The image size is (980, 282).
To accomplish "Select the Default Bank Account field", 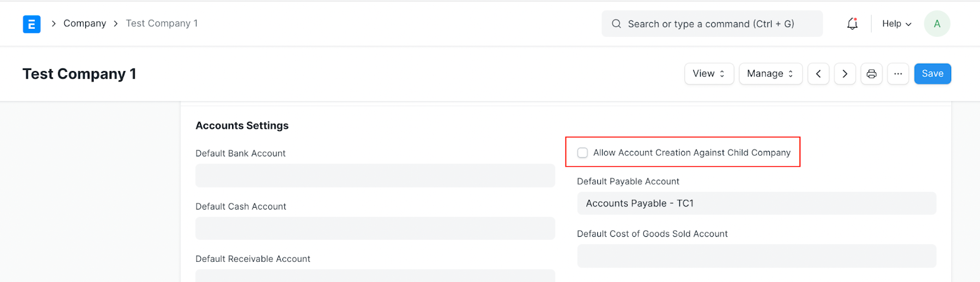I will (x=375, y=175).
